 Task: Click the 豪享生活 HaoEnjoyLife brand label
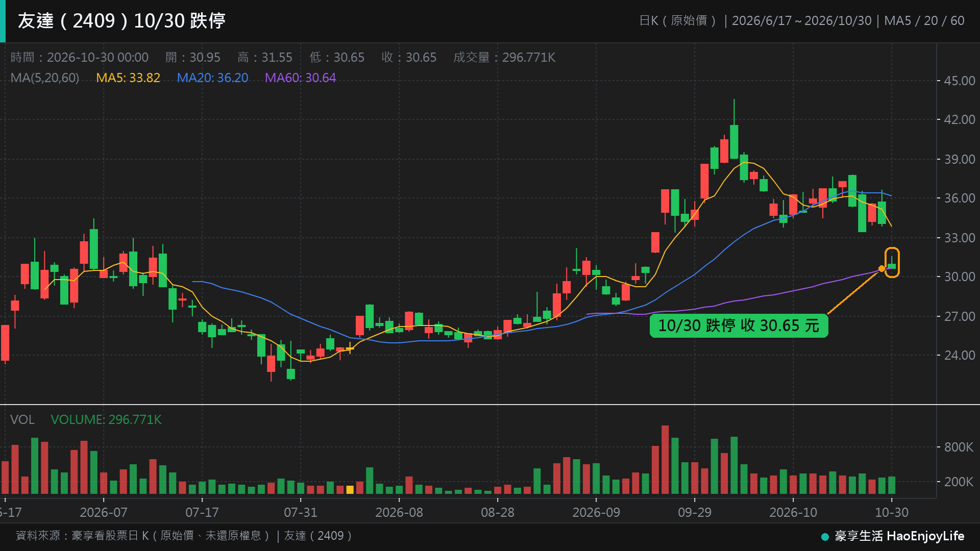click(899, 536)
